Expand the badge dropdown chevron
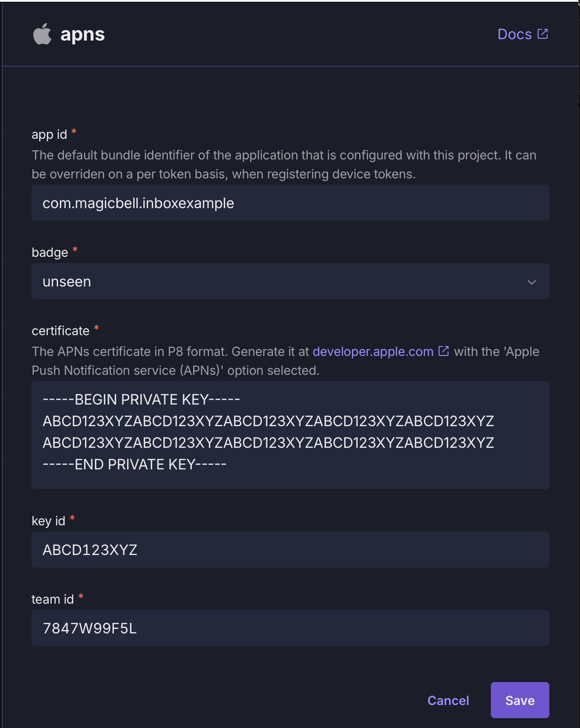 tap(531, 282)
